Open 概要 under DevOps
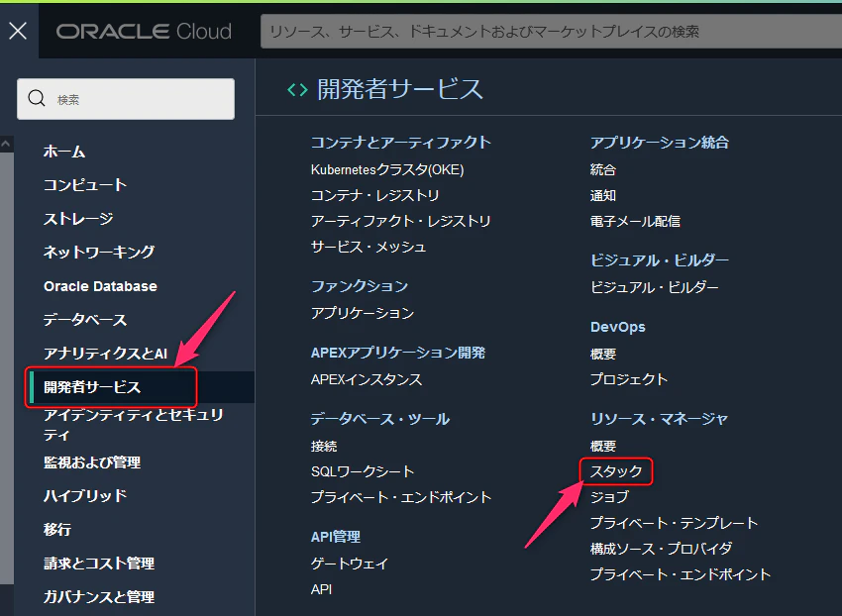This screenshot has width=842, height=616. click(603, 354)
